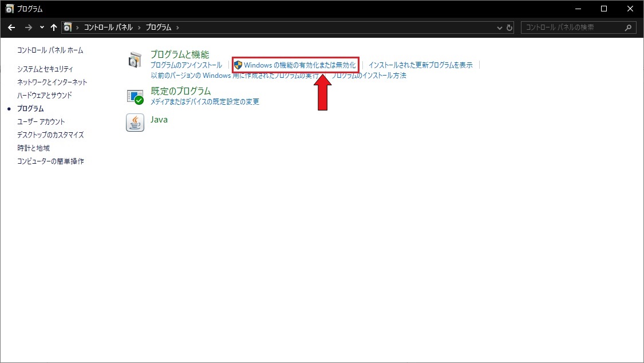Open recent locations dropdown arrow
This screenshot has width=644, height=363.
(42, 27)
